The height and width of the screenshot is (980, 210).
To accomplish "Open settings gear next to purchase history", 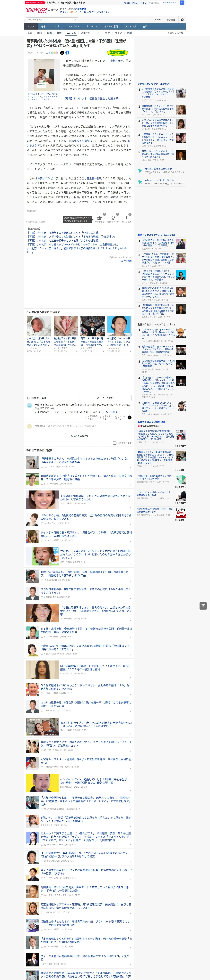I will click(x=182, y=20).
